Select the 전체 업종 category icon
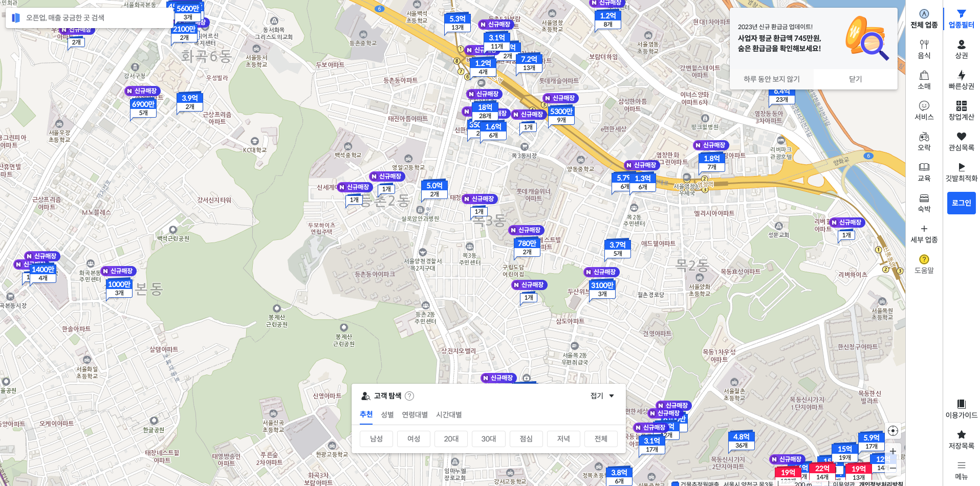This screenshot has width=980, height=486. (924, 14)
